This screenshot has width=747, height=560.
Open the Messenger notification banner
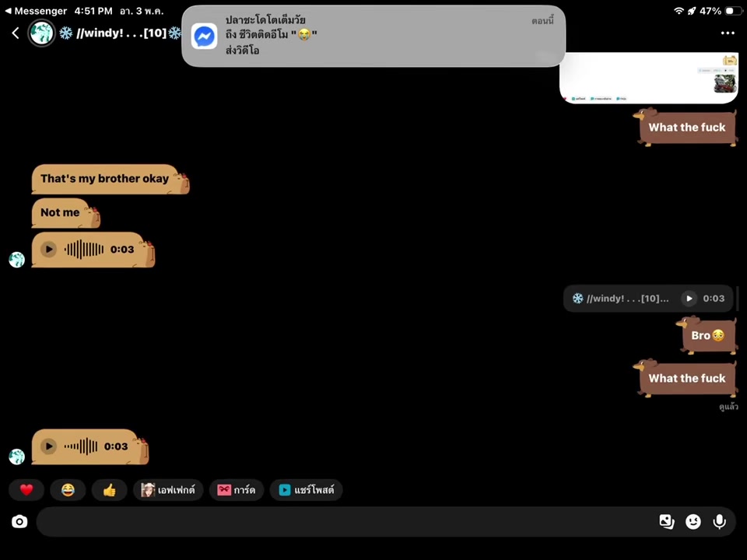[373, 36]
